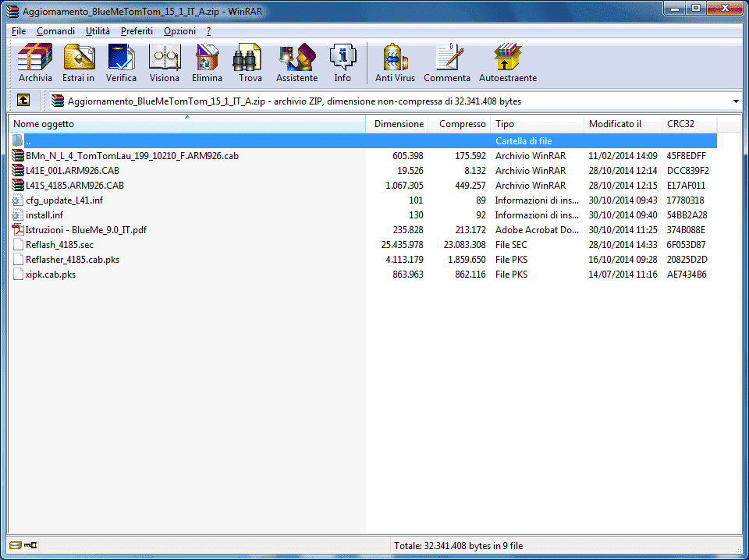Open the Opzioni menu
Screen dimensions: 749x560
(179, 31)
